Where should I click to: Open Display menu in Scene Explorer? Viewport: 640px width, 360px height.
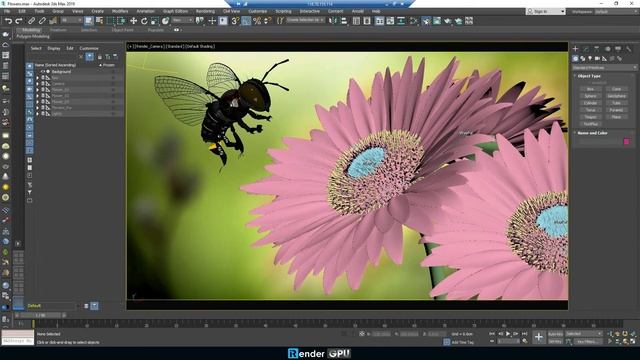pos(54,48)
